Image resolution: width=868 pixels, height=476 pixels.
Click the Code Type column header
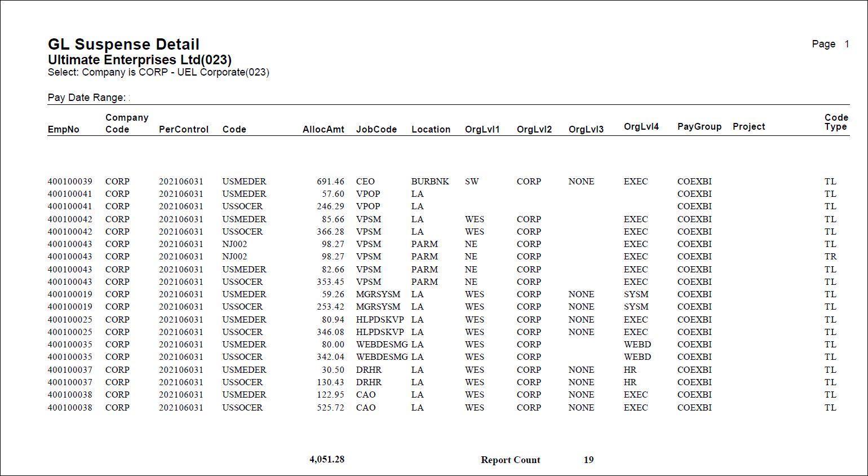coord(836,122)
